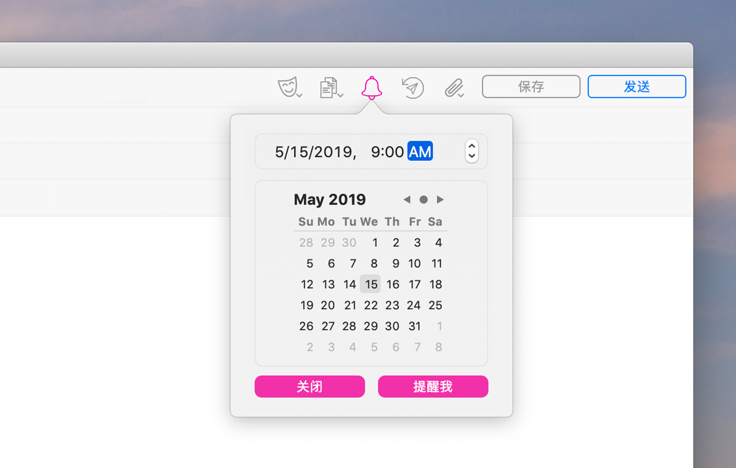Click the 关闭 button
The width and height of the screenshot is (736, 468).
[x=310, y=386]
